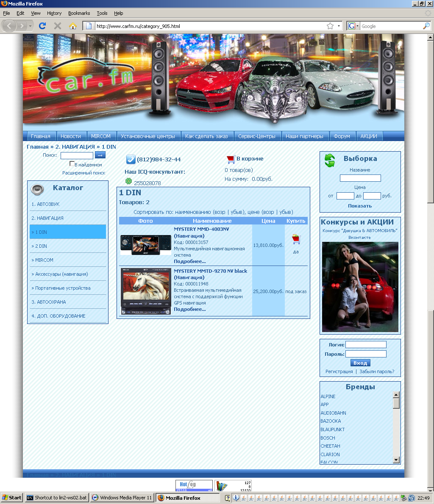Select the BLAUPUNKT brand
This screenshot has height=504, width=434.
click(x=332, y=429)
